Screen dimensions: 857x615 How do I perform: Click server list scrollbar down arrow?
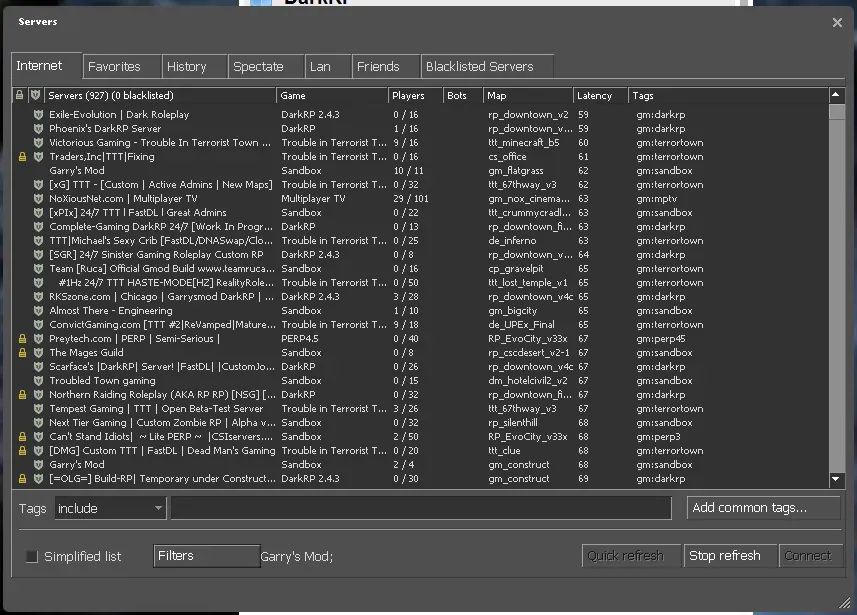pyautogui.click(x=836, y=479)
